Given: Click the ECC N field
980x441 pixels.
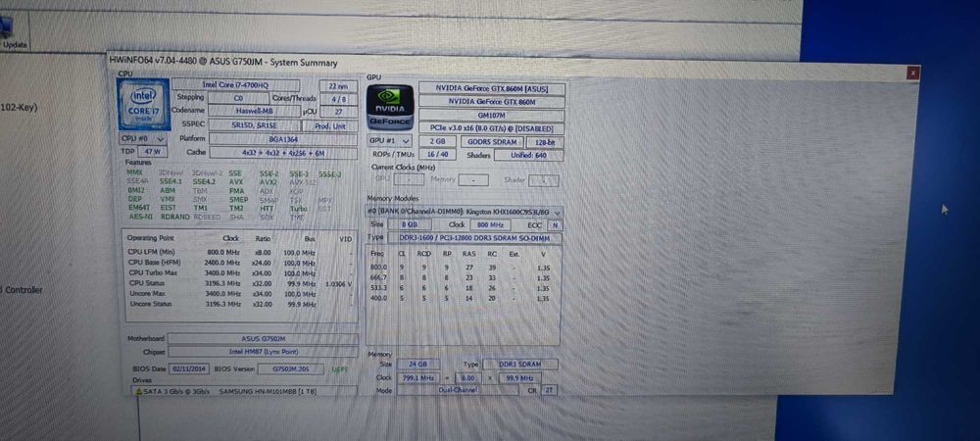Looking at the screenshot, I should click(x=555, y=224).
